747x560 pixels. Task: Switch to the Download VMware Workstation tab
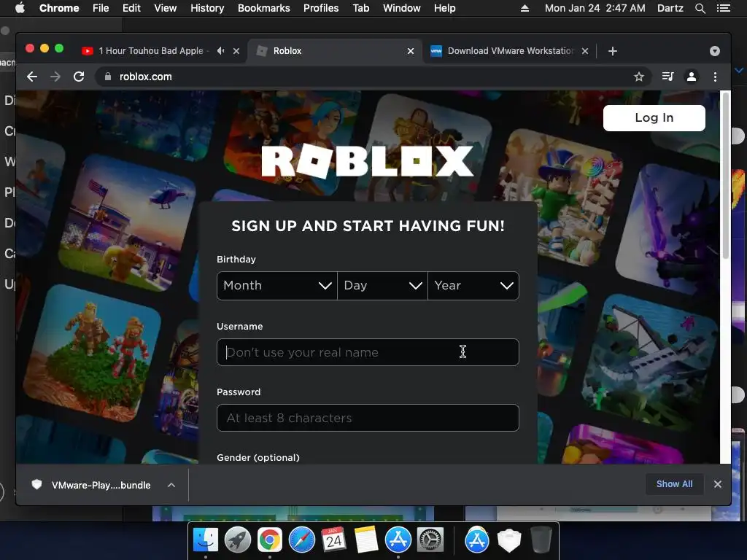510,51
